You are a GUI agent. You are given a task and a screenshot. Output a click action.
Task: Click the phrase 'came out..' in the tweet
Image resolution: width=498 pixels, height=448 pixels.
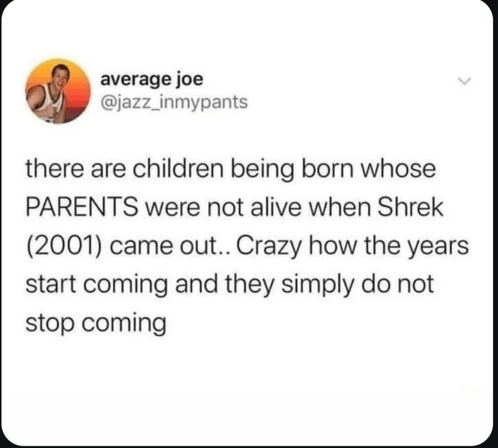pyautogui.click(x=170, y=247)
